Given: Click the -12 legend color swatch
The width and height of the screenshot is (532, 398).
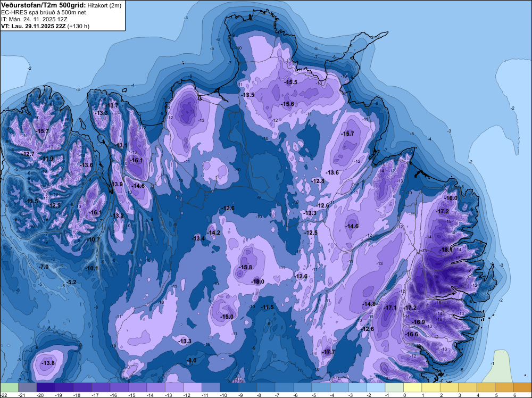Looking at the screenshot, I should (193, 387).
